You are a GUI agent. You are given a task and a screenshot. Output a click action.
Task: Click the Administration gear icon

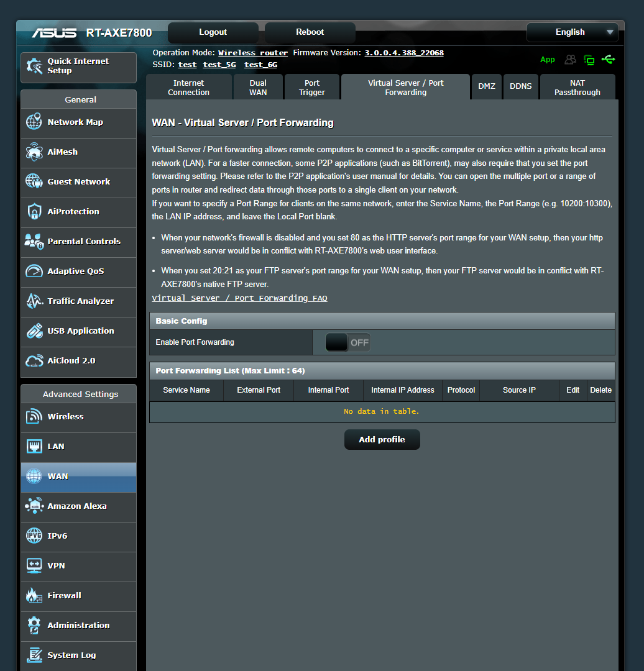tap(34, 625)
